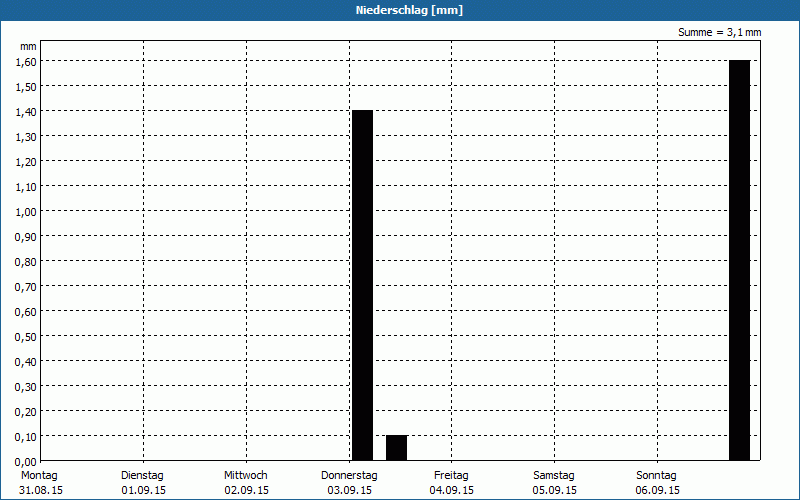
Task: Click the Niederschlag [mm] chart title
Action: pyautogui.click(x=409, y=10)
